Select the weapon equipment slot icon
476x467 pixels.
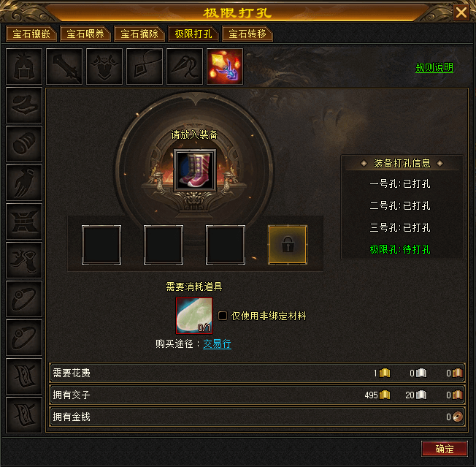tap(64, 67)
